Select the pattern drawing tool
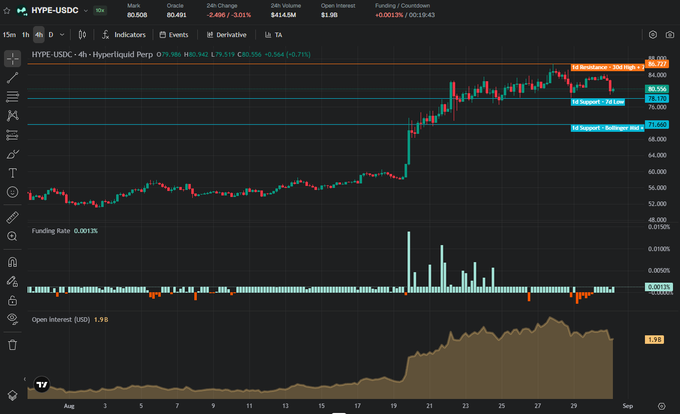680x414 pixels. [13, 115]
